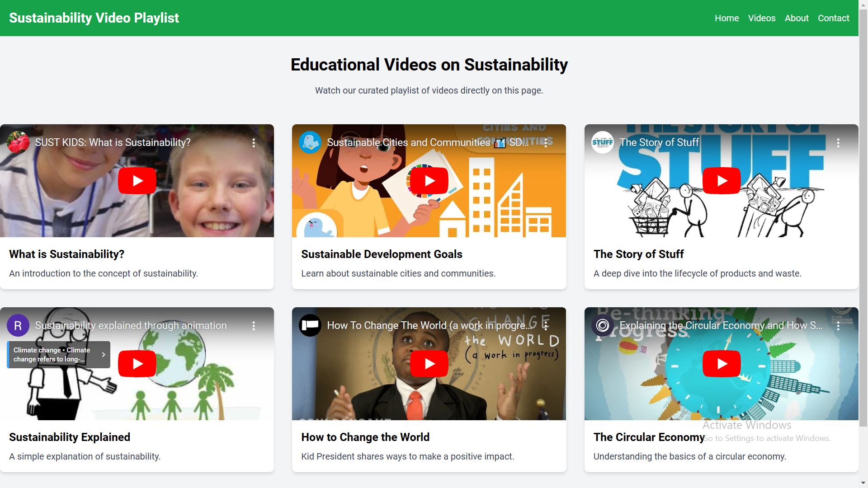Click the page's vertical scrollbar

tap(863, 226)
